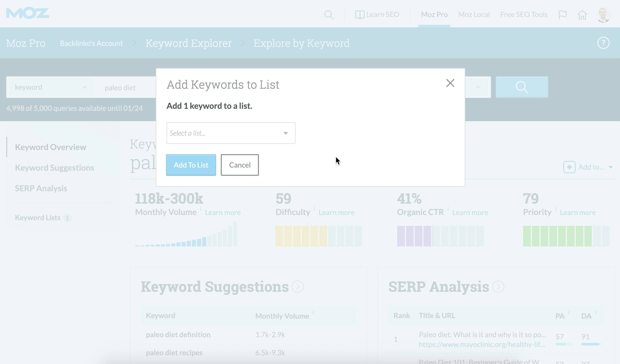Image resolution: width=620 pixels, height=364 pixels.
Task: Click info icon beside PA column
Action: 569,312
